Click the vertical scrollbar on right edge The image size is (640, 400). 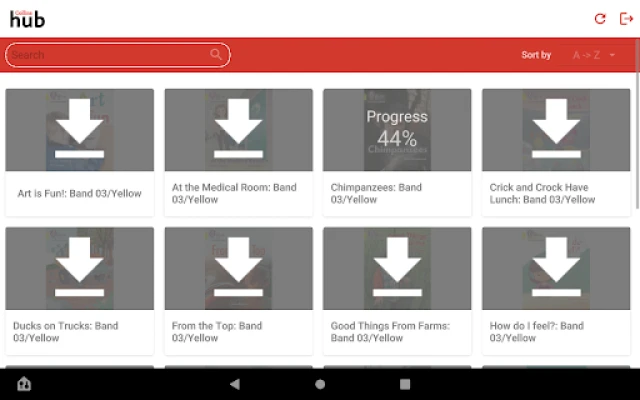coord(636,150)
